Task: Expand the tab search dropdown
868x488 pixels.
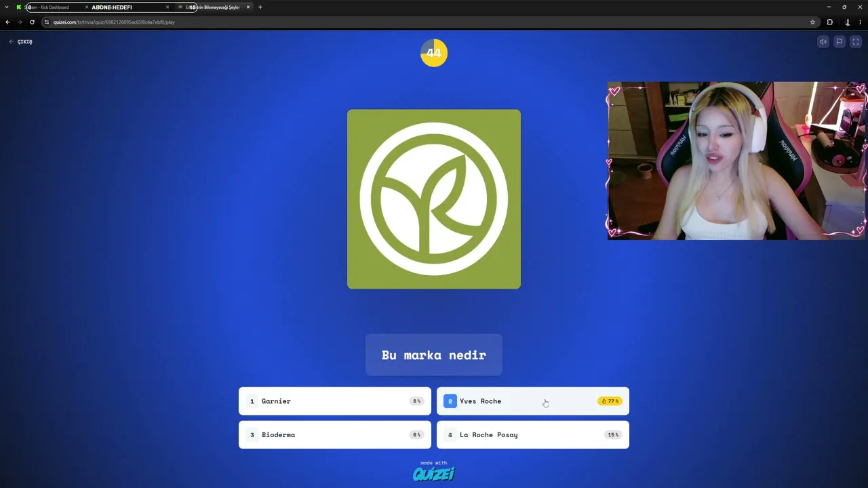Action: (7, 7)
